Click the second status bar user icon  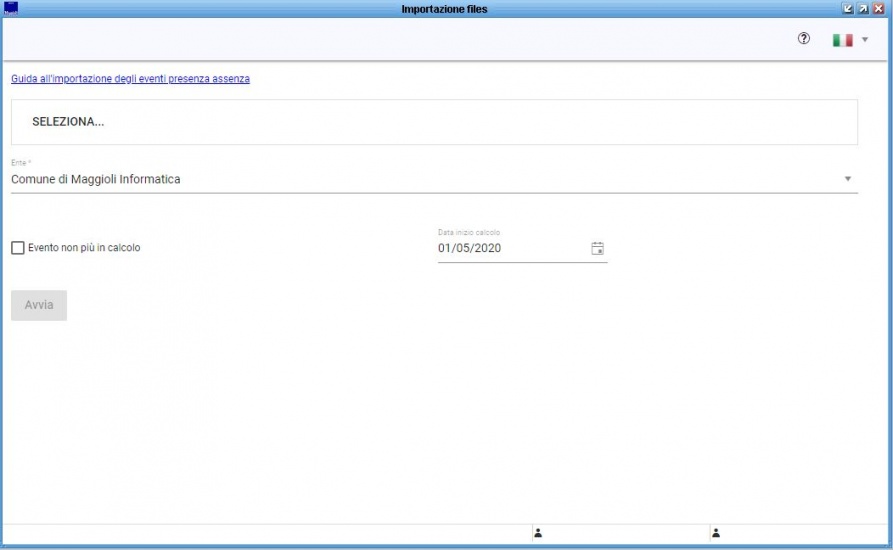coord(716,533)
